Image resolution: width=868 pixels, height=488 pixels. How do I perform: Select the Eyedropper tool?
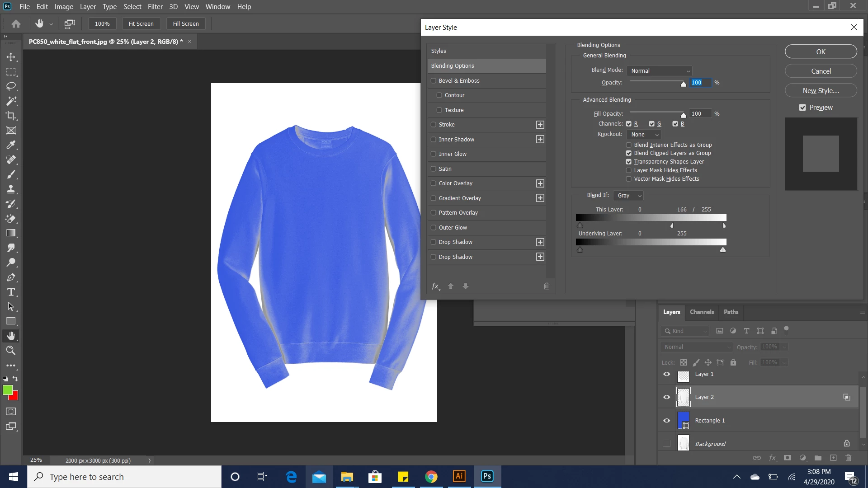tap(11, 145)
